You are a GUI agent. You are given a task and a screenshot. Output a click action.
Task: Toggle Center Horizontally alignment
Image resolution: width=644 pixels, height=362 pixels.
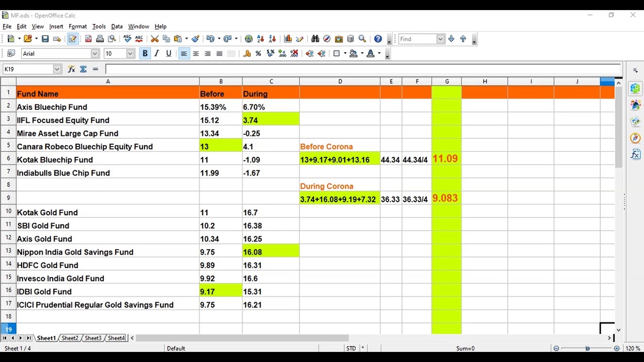(196, 53)
